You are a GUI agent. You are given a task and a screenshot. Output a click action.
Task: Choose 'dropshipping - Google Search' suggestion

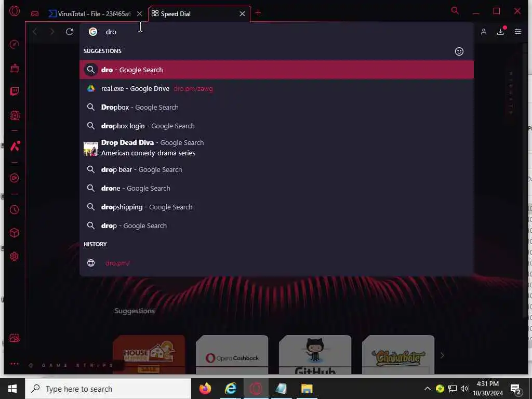point(276,207)
